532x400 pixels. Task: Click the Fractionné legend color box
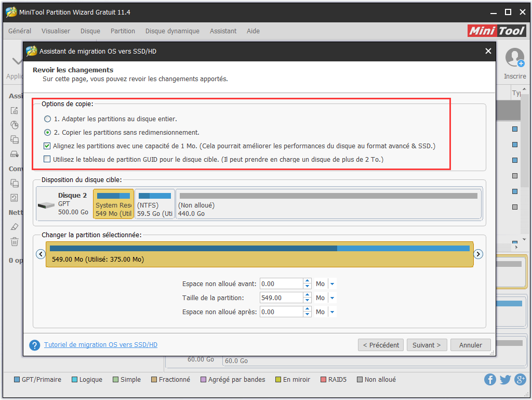point(154,379)
